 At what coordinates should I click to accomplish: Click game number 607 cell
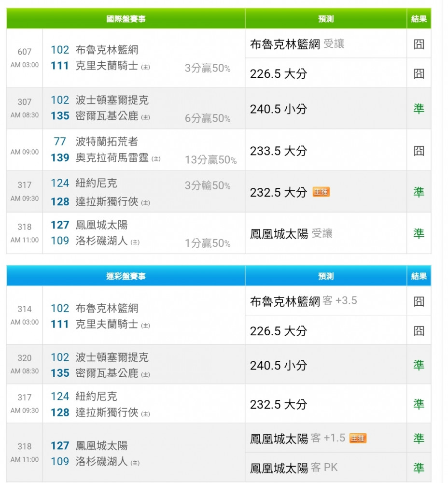click(x=25, y=52)
